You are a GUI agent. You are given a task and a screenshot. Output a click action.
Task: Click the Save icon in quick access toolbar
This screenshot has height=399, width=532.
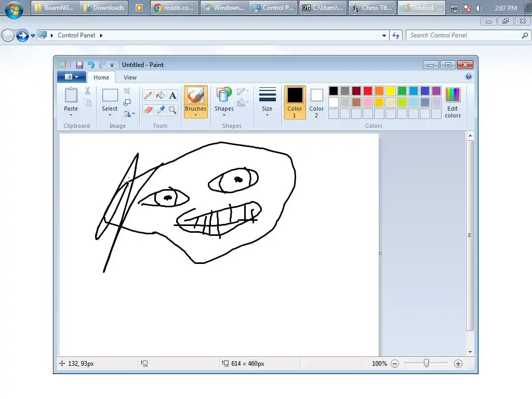coord(79,65)
